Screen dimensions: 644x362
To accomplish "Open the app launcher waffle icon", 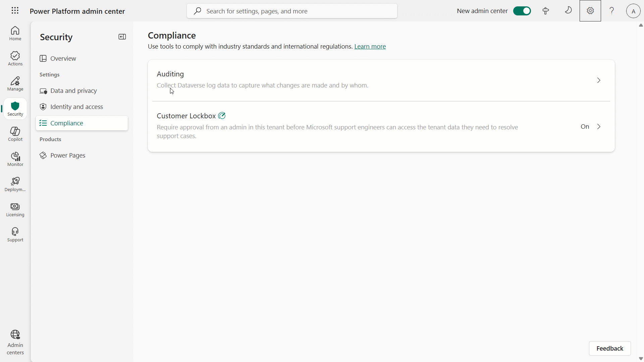I will (x=15, y=11).
